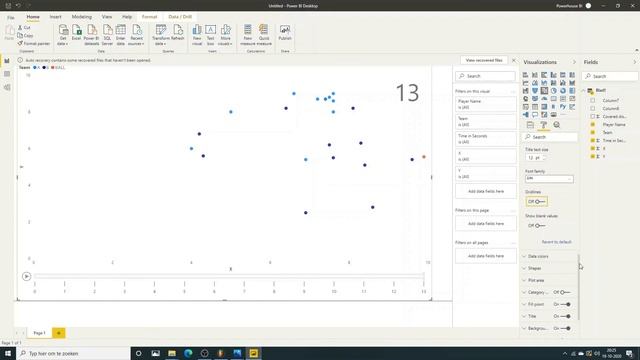Switch to the Data / Drill tab
This screenshot has height=360, width=640.
coord(180,17)
